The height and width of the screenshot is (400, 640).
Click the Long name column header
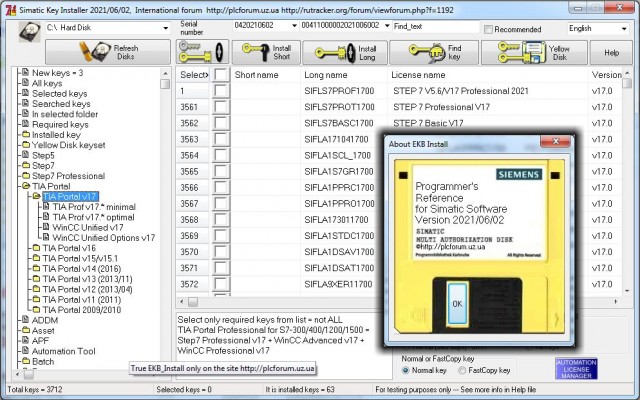[325, 75]
